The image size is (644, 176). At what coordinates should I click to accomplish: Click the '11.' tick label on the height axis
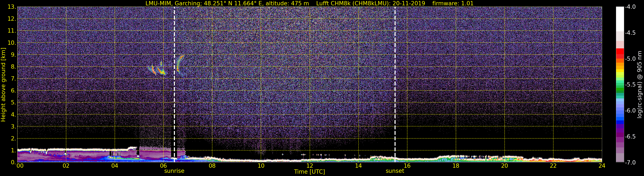point(12,31)
